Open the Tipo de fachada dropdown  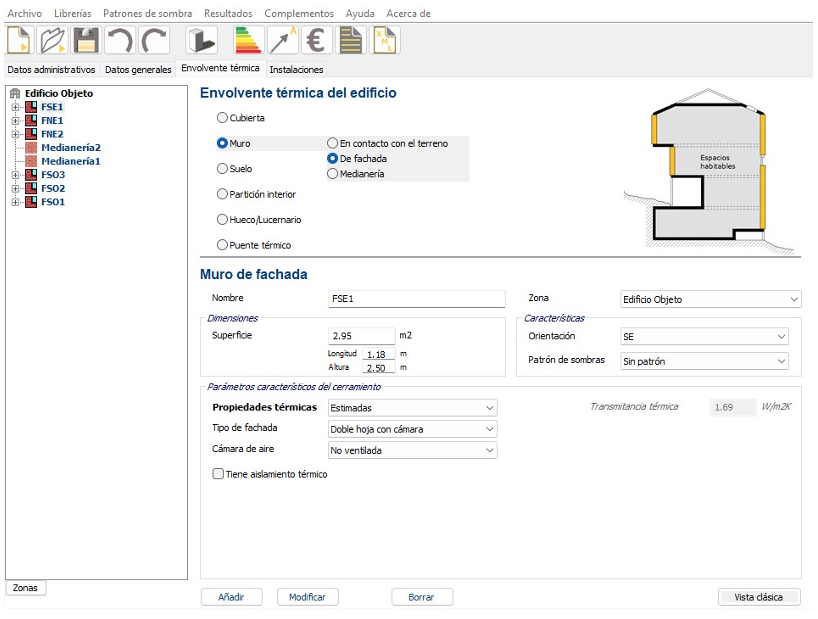click(412, 429)
